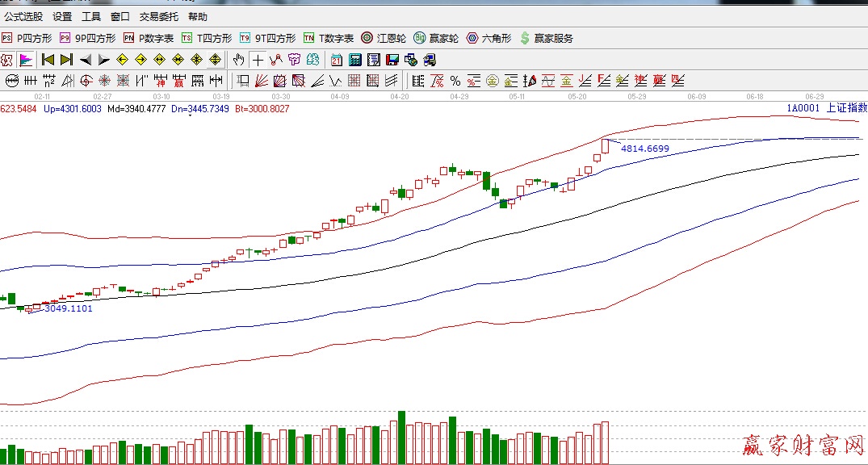Activate the crosshair cursor tool

257,60
